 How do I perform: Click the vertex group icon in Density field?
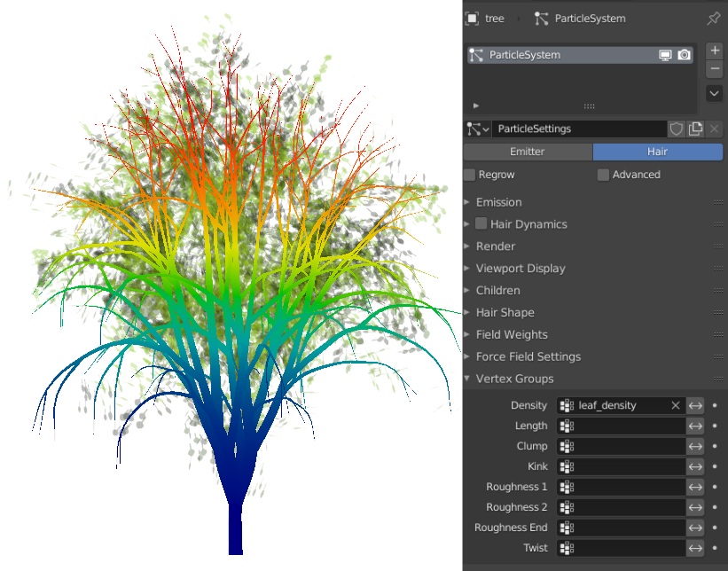click(567, 406)
